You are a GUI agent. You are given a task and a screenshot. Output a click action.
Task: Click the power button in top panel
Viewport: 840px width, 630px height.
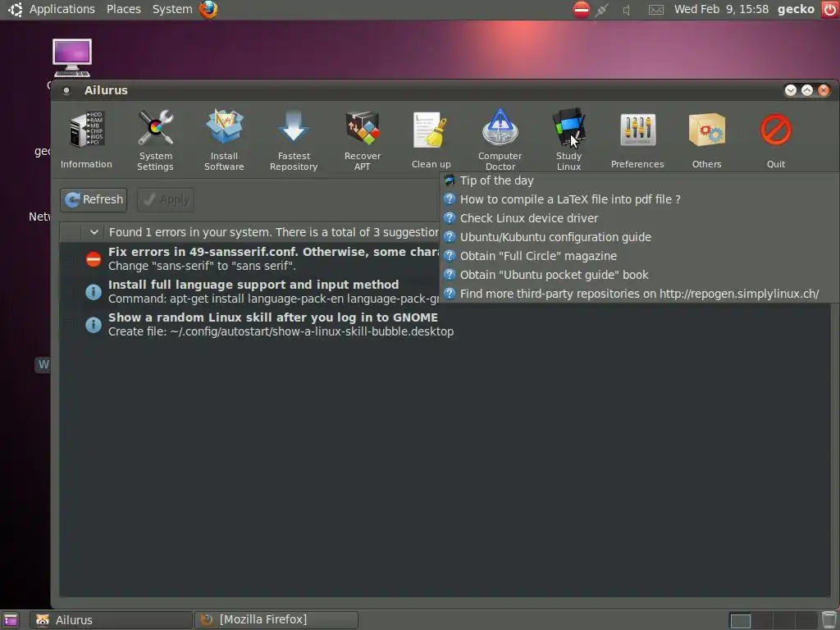coord(830,9)
